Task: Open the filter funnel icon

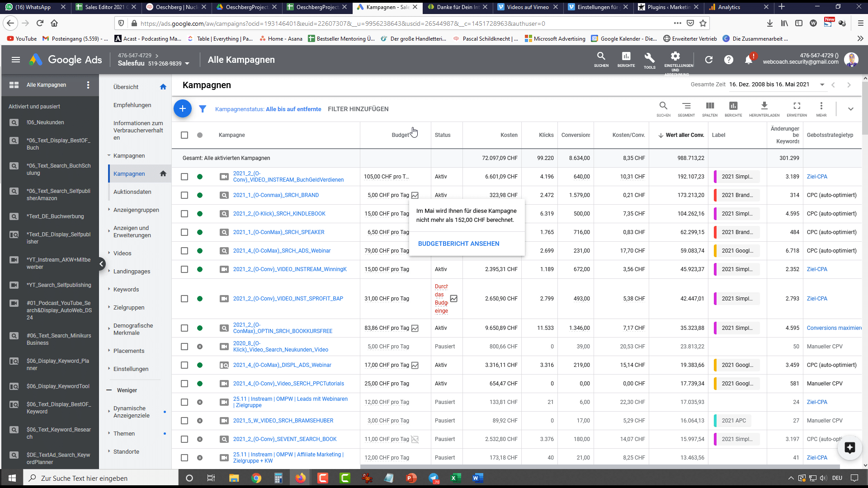Action: tap(203, 109)
